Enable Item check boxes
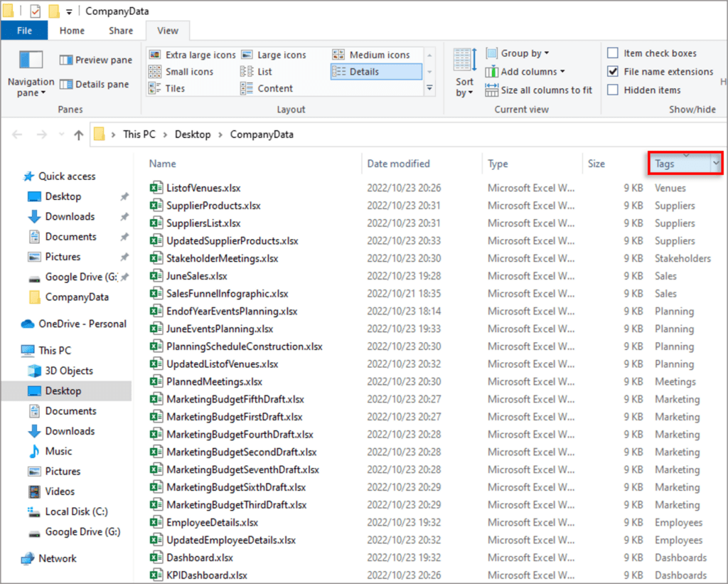This screenshot has width=728, height=584. 613,53
